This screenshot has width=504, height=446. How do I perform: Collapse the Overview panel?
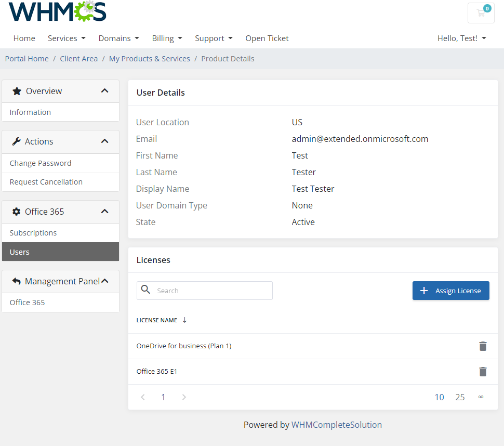(x=104, y=90)
